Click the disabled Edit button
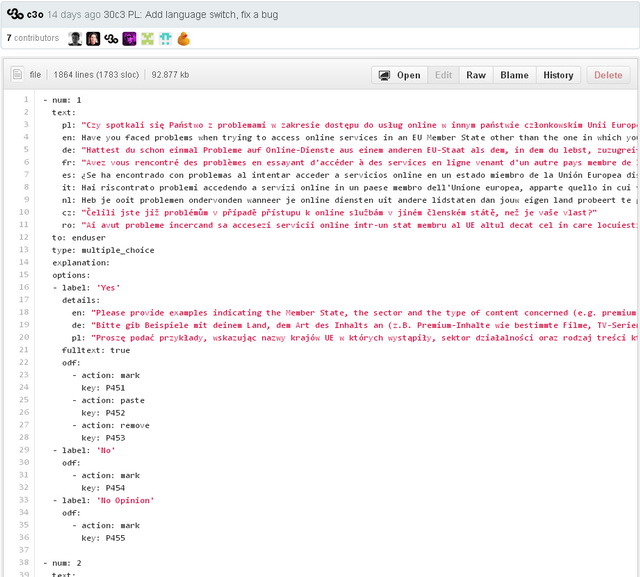This screenshot has width=640, height=577. click(443, 75)
